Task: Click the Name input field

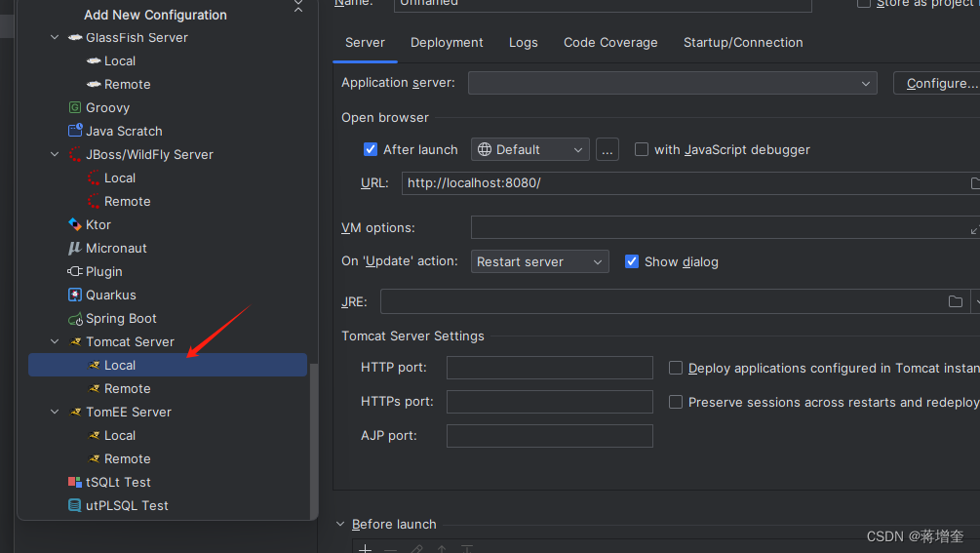Action: [604, 4]
